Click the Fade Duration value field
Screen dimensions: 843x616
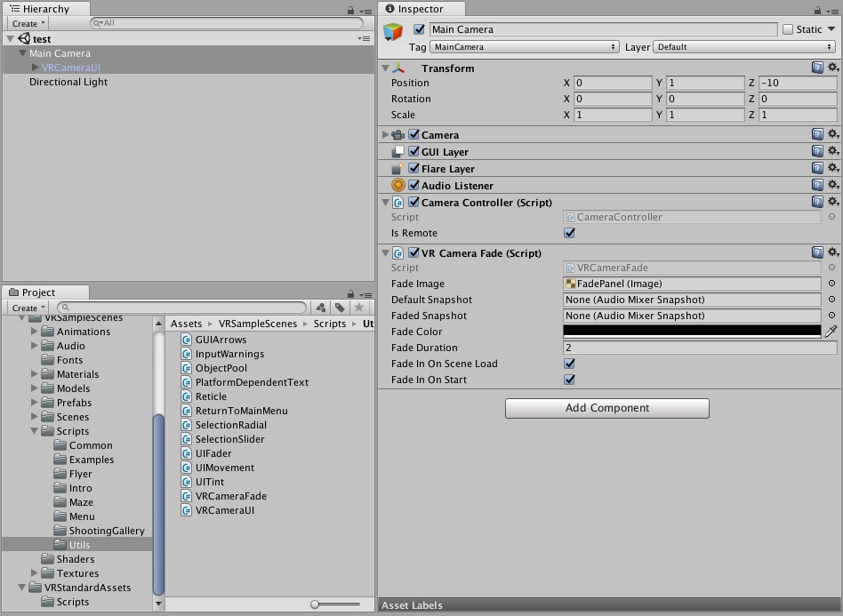[700, 348]
